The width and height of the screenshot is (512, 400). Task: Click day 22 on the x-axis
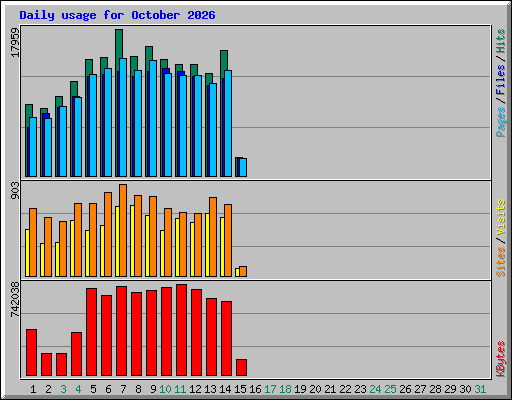[345, 389]
